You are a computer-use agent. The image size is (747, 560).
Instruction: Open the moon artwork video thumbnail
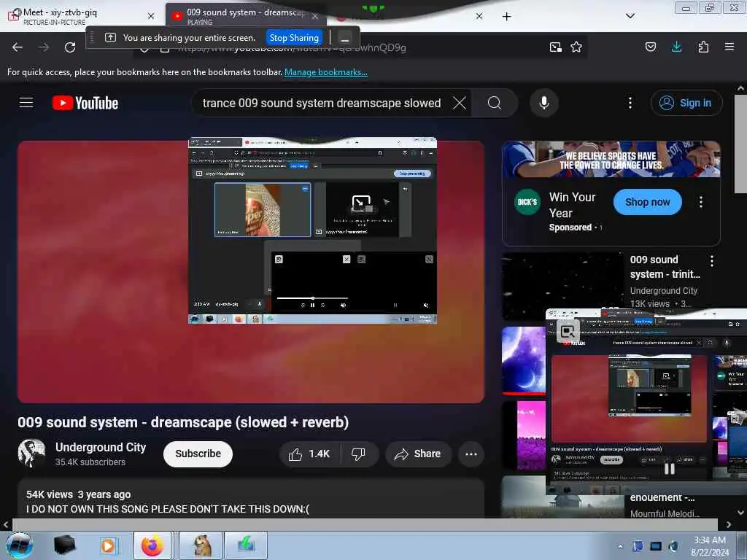[524, 360]
